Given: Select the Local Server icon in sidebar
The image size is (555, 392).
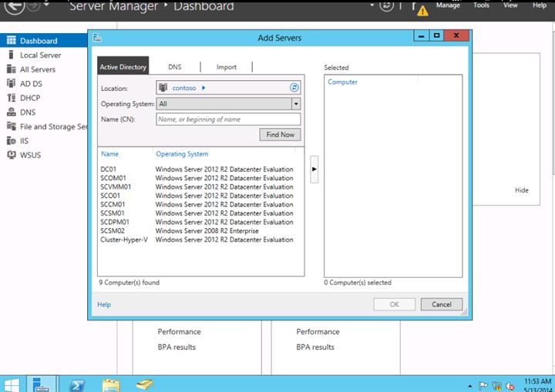Looking at the screenshot, I should [x=11, y=55].
